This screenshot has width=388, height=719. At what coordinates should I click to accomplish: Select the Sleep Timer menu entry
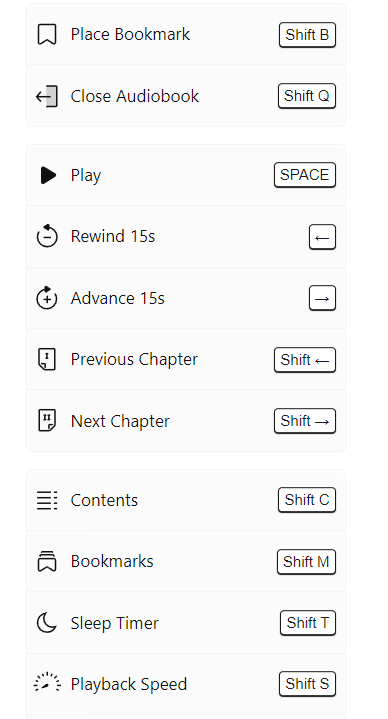click(186, 623)
